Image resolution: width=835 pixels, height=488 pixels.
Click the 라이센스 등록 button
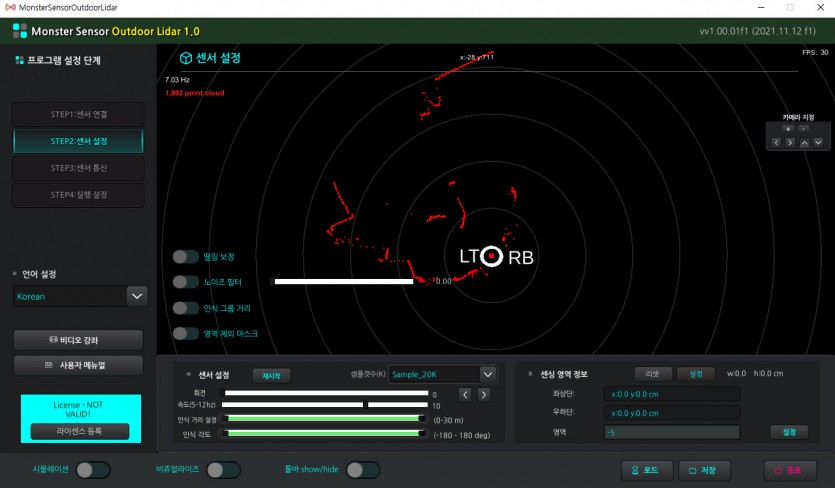[79, 431]
